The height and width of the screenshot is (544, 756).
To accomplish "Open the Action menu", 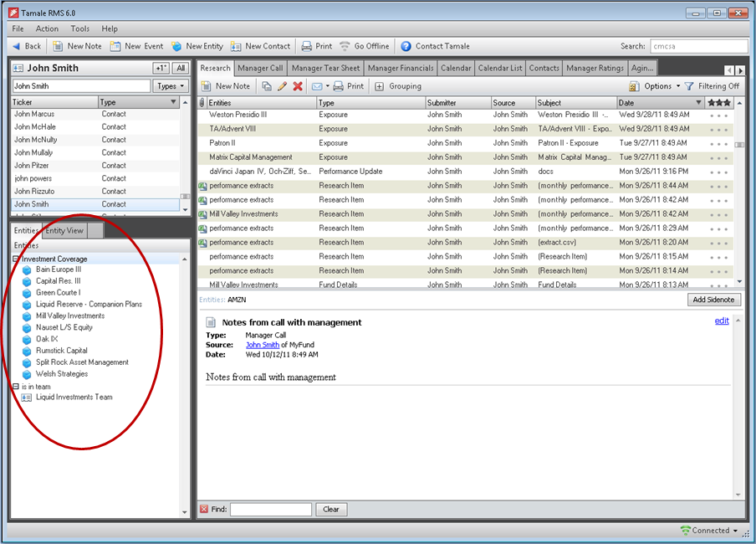I will (47, 29).
